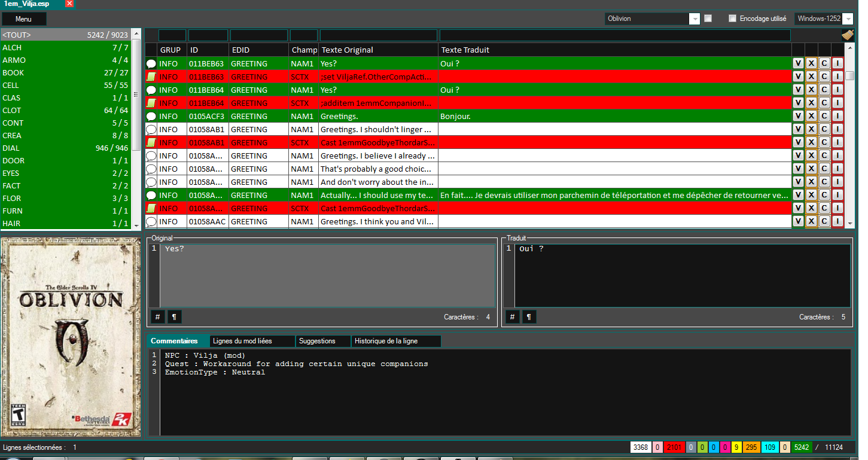Click the broom clear-filters icon

847,35
